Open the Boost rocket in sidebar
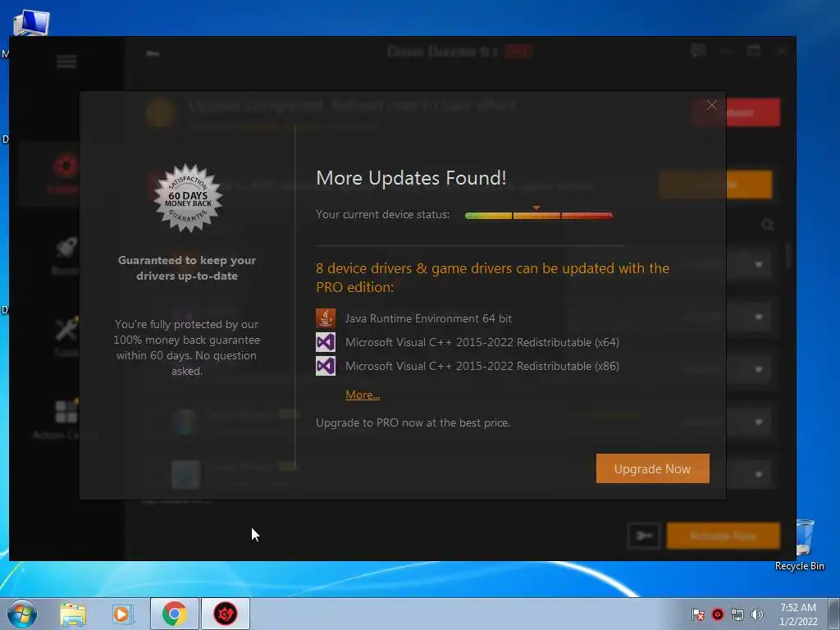The width and height of the screenshot is (840, 630). pos(66,249)
